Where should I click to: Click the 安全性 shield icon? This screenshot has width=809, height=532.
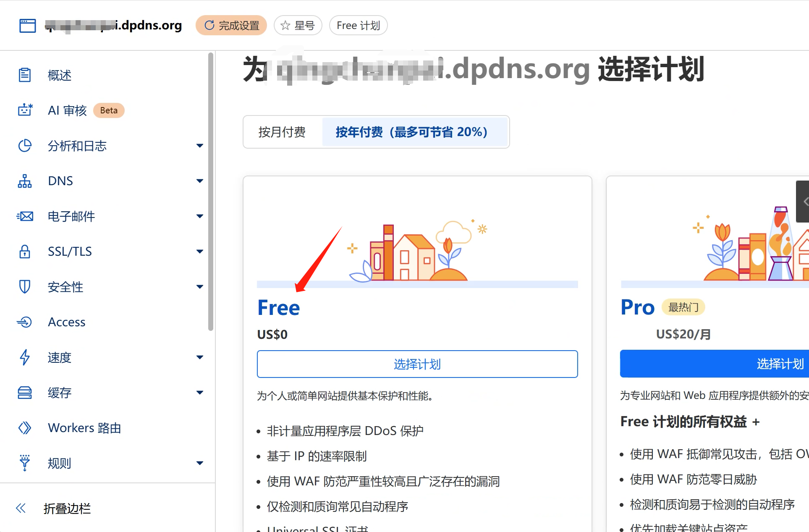(x=25, y=287)
